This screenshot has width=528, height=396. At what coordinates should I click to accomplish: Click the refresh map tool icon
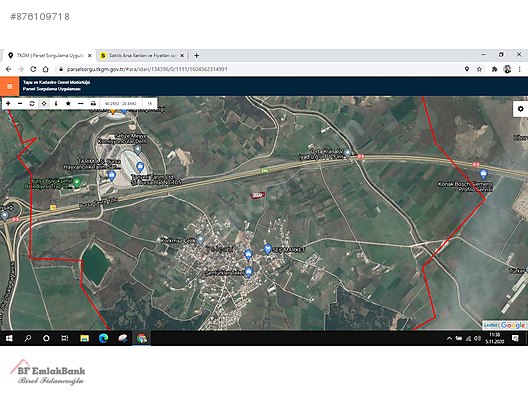tap(32, 103)
